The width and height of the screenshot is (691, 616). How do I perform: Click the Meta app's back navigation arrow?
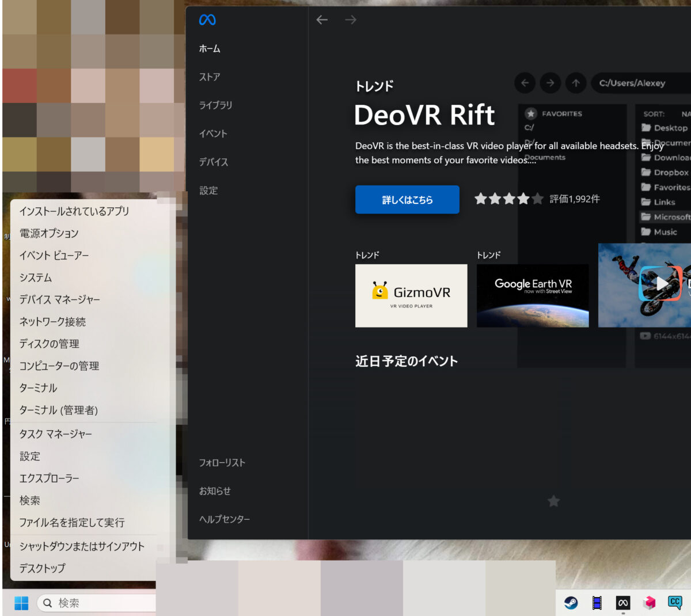coord(321,19)
